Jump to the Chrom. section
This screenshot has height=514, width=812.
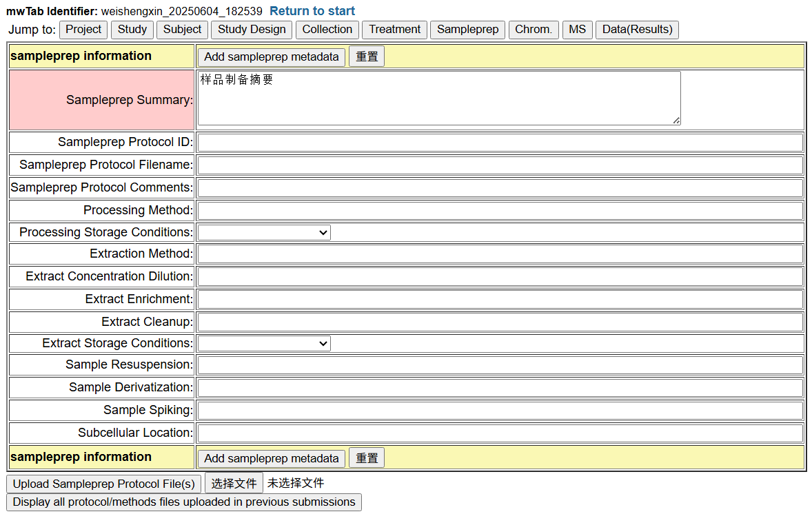click(x=533, y=30)
